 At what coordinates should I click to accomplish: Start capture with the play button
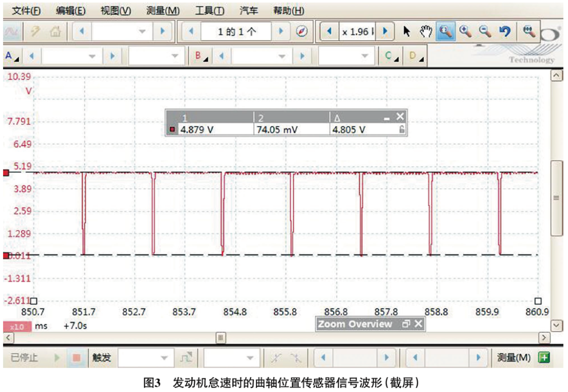pyautogui.click(x=56, y=358)
